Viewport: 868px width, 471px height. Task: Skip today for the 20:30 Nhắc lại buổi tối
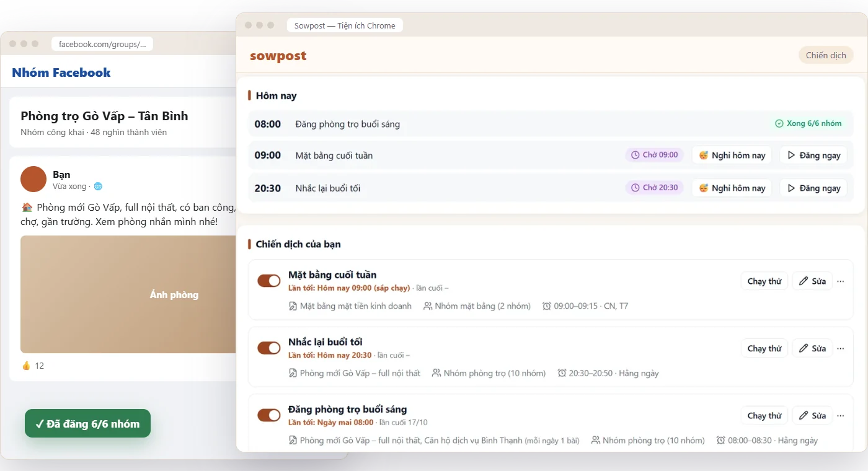point(732,188)
